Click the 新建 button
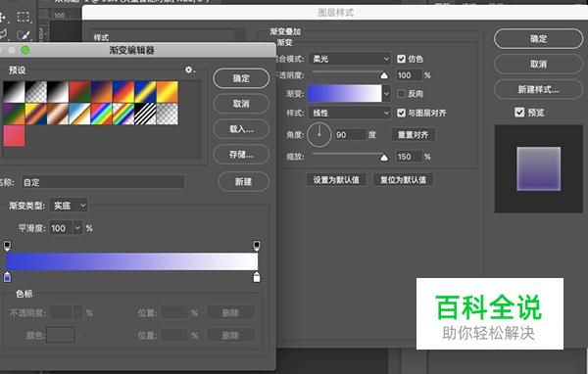The height and width of the screenshot is (374, 588). [x=244, y=182]
